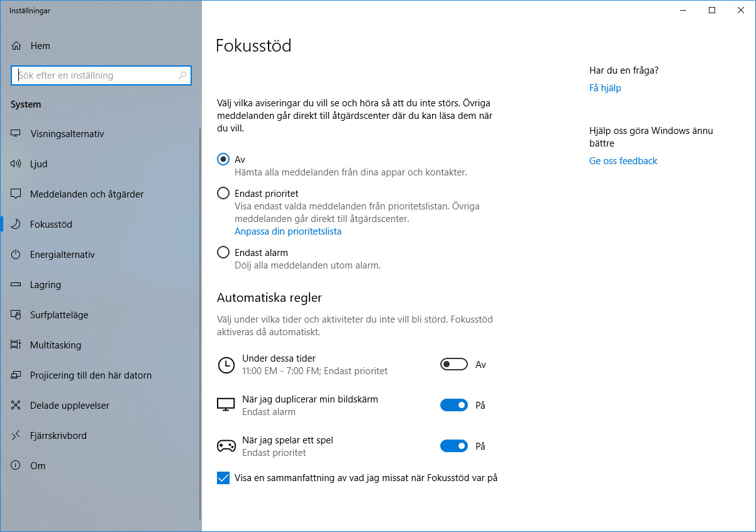Screen dimensions: 756x532
Task: Click the Få hjälp link
Action: click(x=605, y=88)
